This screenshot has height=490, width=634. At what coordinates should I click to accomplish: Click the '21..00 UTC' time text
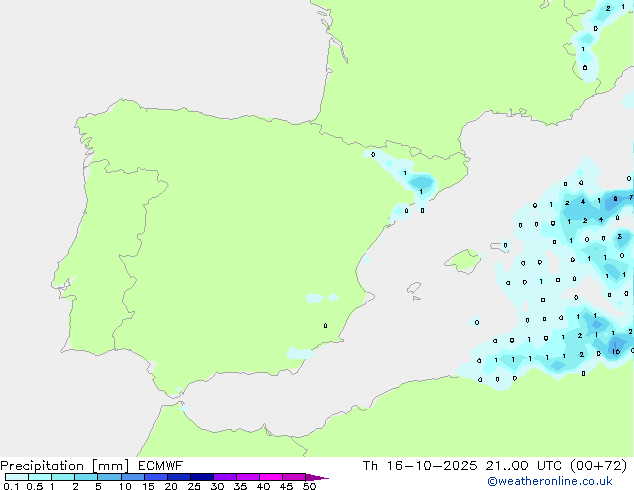pyautogui.click(x=524, y=466)
